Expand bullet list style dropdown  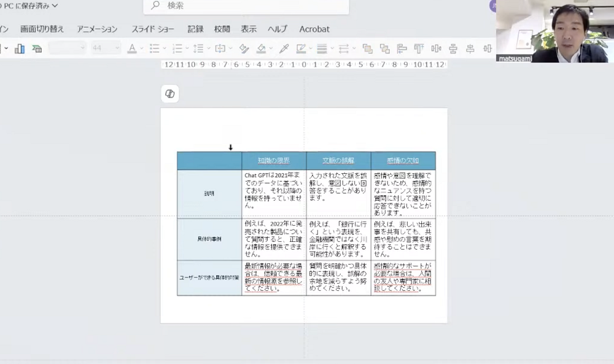[x=165, y=48]
